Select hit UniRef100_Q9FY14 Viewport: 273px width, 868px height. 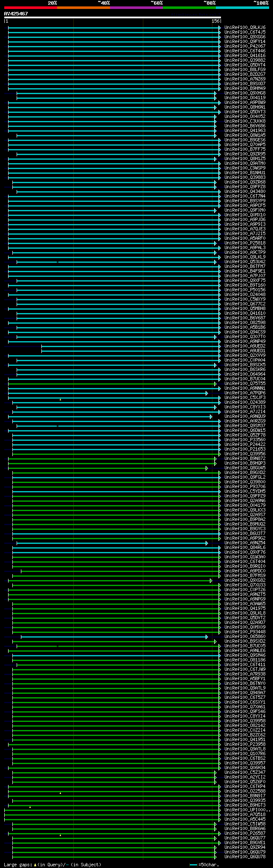pos(245,41)
